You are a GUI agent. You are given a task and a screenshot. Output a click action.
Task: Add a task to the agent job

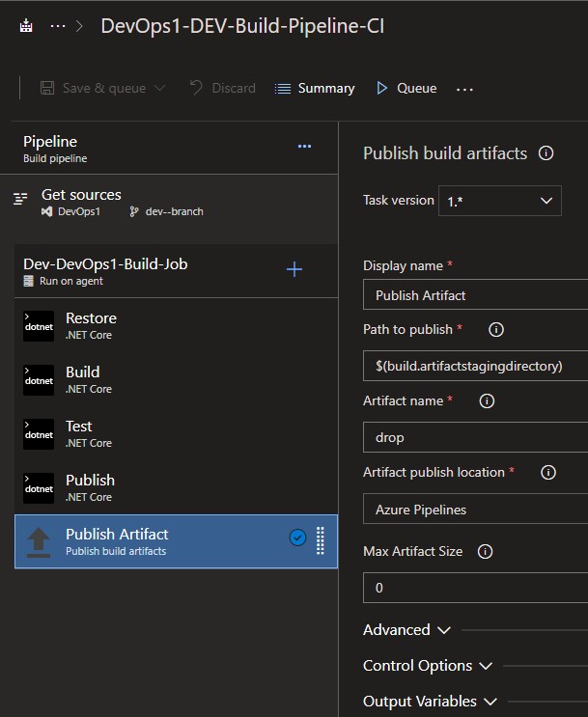[294, 269]
